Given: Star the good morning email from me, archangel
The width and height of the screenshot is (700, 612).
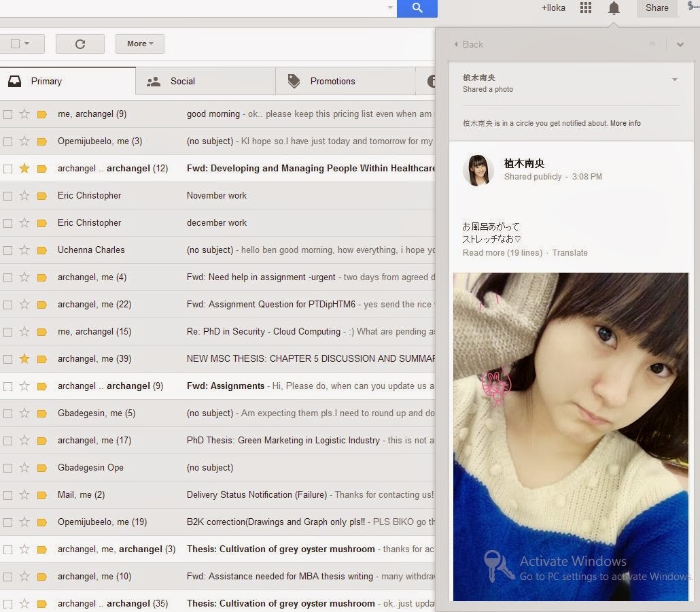Looking at the screenshot, I should [x=24, y=114].
